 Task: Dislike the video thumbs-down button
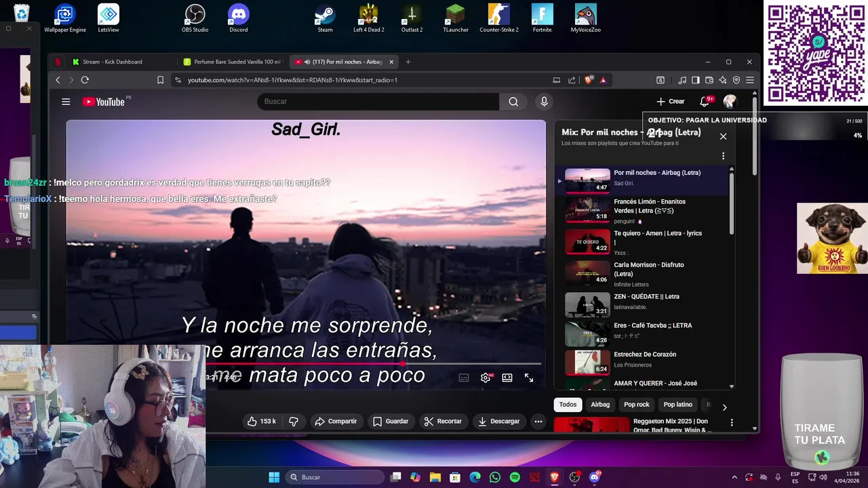coord(294,422)
